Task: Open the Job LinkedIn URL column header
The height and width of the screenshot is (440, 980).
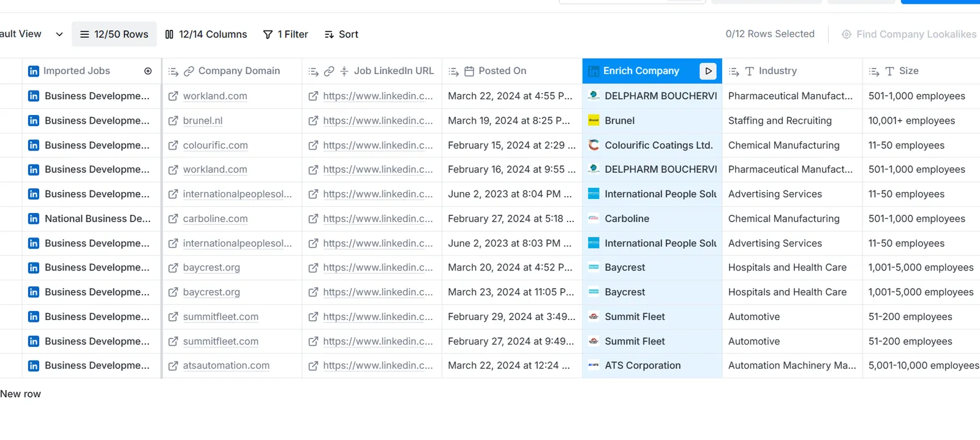Action: pyautogui.click(x=372, y=71)
